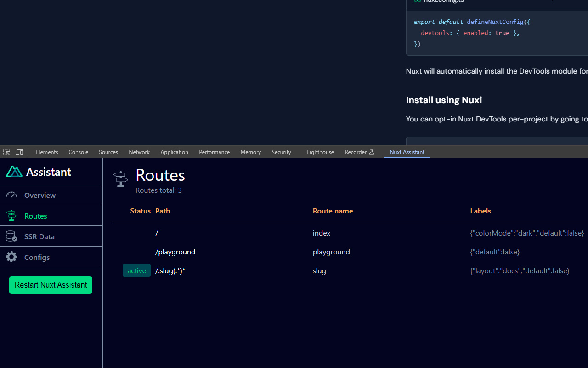Select the Network tab
588x368 pixels.
pyautogui.click(x=139, y=152)
